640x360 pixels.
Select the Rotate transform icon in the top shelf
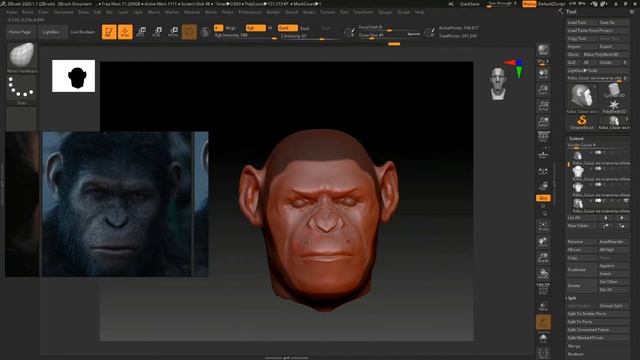tap(173, 32)
